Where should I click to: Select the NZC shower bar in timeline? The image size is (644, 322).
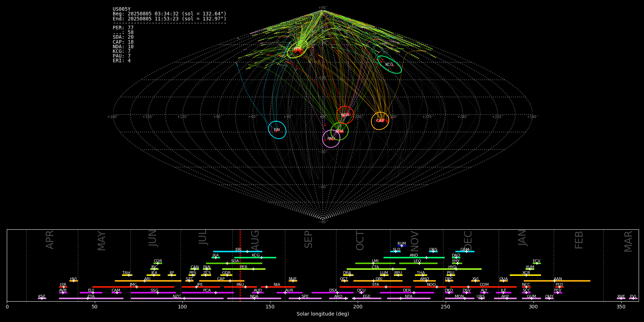[177, 298]
